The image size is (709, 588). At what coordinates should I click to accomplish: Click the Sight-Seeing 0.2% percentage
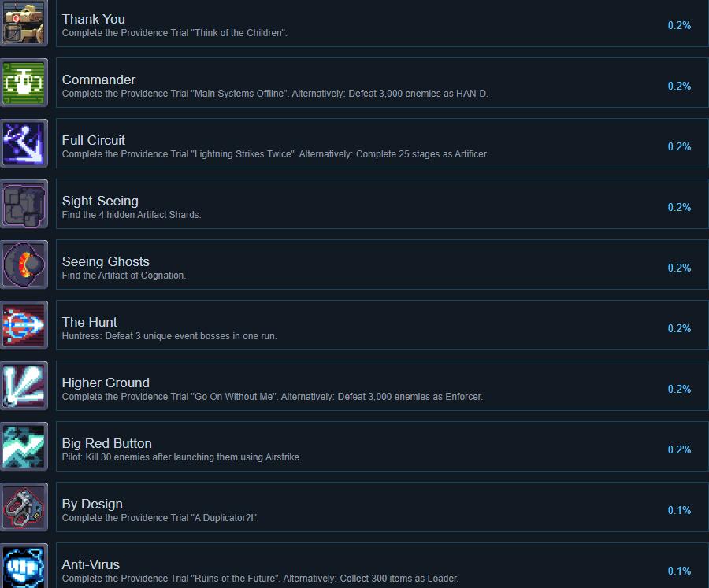coord(679,207)
